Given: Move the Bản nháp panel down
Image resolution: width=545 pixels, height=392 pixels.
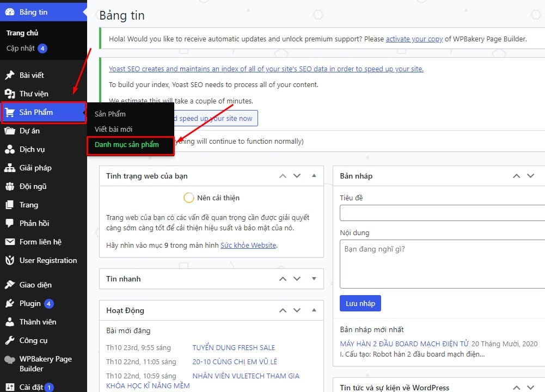Looking at the screenshot, I should pos(530,176).
